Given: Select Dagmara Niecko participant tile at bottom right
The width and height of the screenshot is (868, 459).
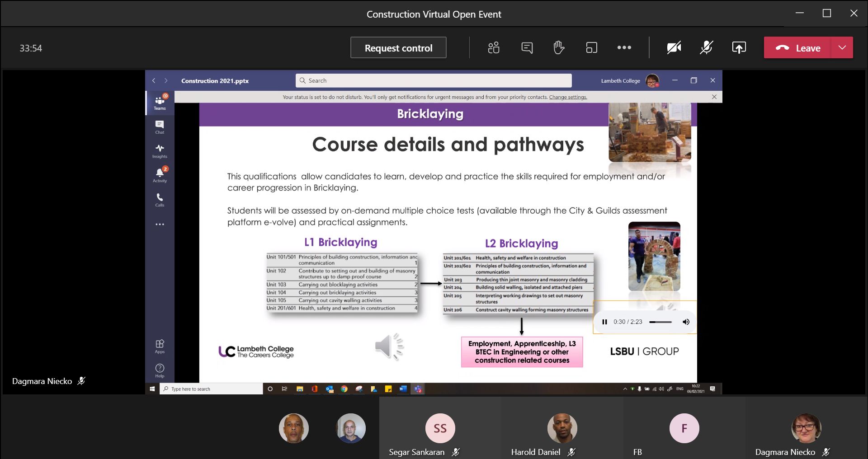Looking at the screenshot, I should 806,428.
